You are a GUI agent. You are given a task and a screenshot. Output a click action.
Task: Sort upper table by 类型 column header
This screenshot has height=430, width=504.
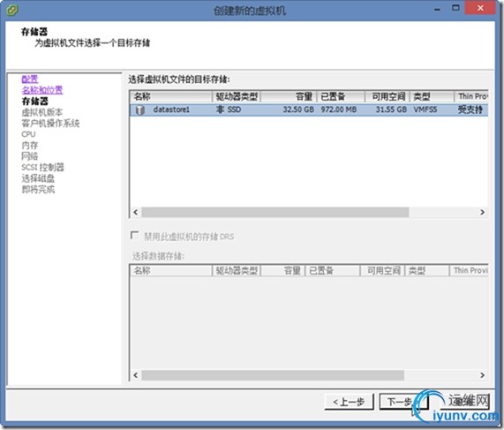432,96
